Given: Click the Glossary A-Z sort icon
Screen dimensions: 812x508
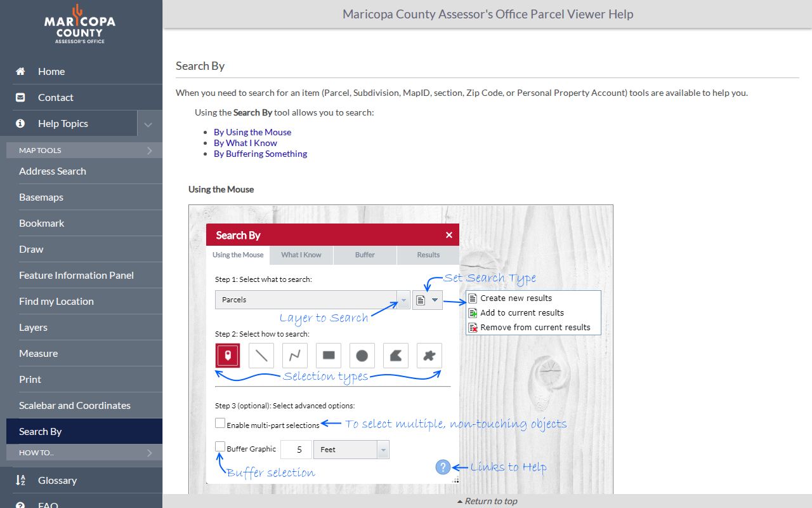Looking at the screenshot, I should [x=20, y=480].
